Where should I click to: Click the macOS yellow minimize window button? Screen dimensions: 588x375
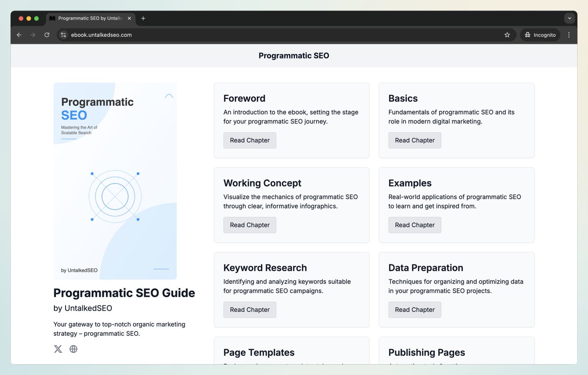coord(28,18)
